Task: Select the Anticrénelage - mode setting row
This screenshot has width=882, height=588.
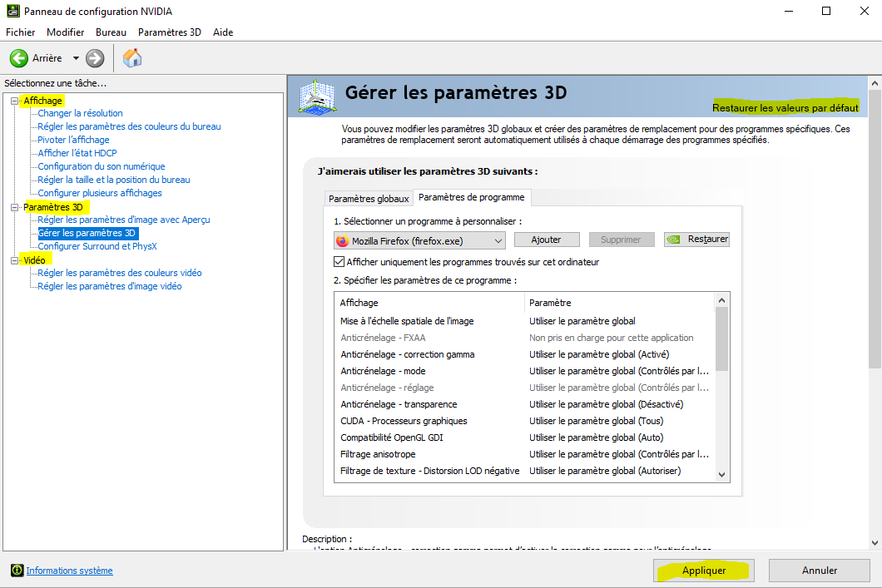Action: tap(525, 371)
